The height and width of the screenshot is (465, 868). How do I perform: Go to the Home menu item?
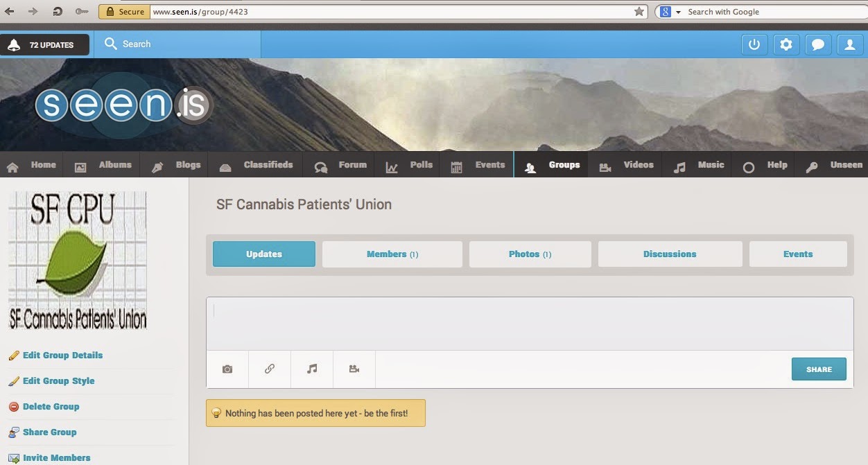[x=31, y=165]
